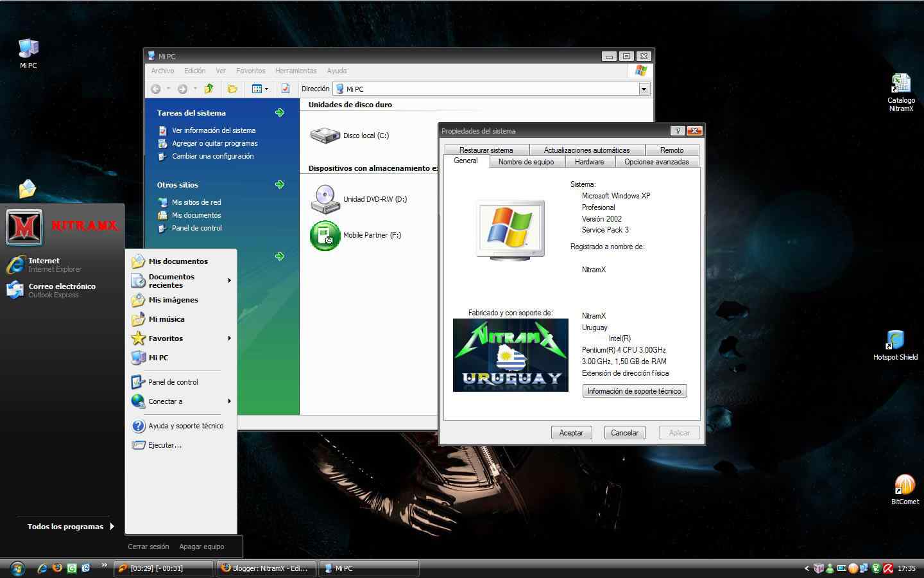Screen dimensions: 924x578
Task: Open Todos los programas list
Action: (x=70, y=527)
